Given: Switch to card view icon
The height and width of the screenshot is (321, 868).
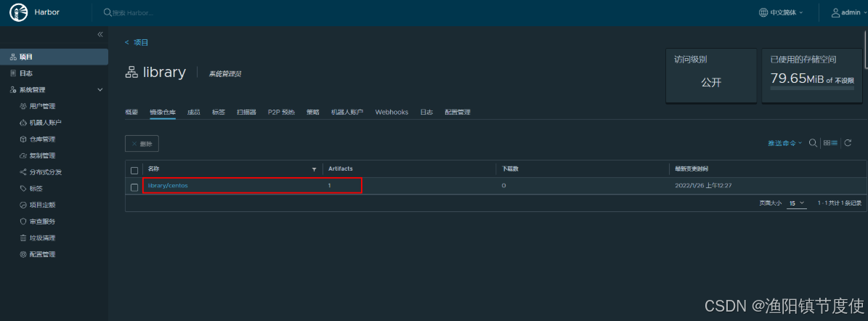Looking at the screenshot, I should [827, 143].
